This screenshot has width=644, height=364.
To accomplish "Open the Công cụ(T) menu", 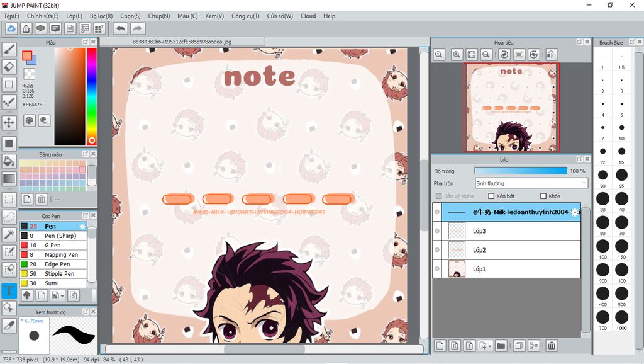I will 245,16.
